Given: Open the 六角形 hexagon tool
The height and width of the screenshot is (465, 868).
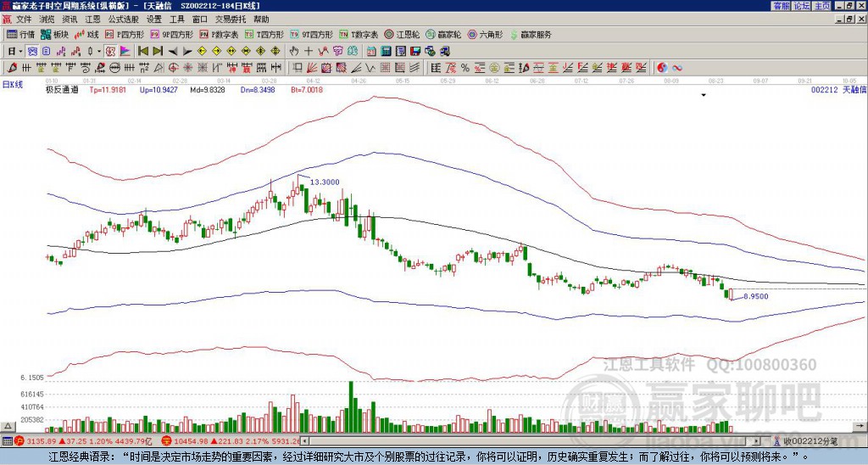Looking at the screenshot, I should click(x=486, y=34).
